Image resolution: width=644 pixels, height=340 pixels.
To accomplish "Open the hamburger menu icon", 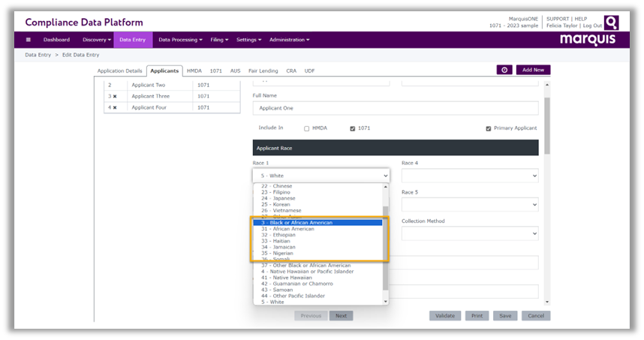I will (29, 40).
